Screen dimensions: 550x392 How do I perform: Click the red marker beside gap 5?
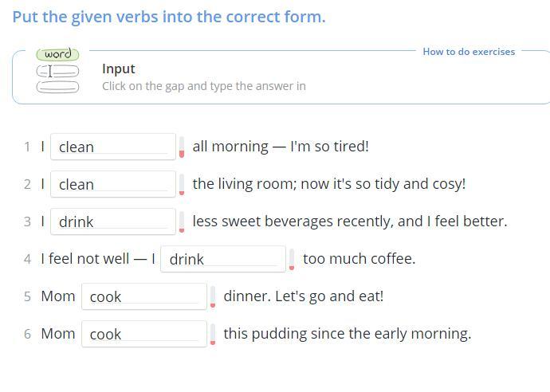pos(213,297)
